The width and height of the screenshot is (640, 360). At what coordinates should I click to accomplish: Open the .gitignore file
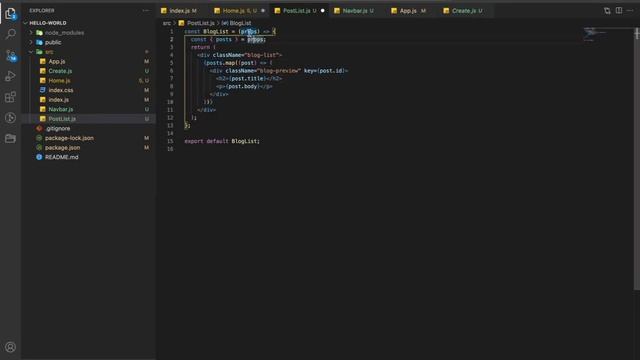click(58, 128)
